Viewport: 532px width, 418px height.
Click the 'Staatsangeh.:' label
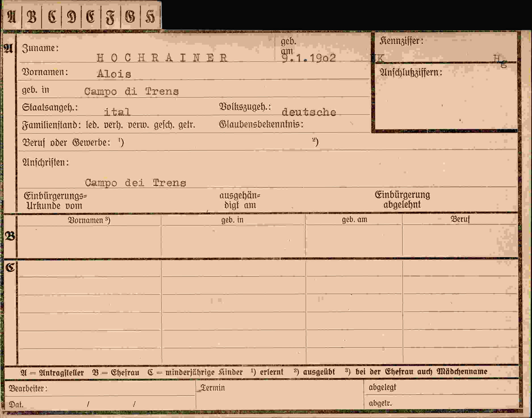pos(50,107)
